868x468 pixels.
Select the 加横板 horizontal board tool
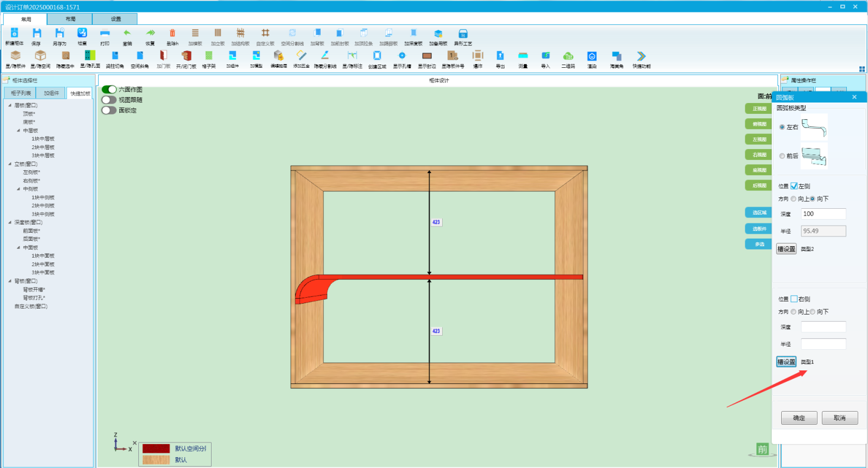coord(195,33)
